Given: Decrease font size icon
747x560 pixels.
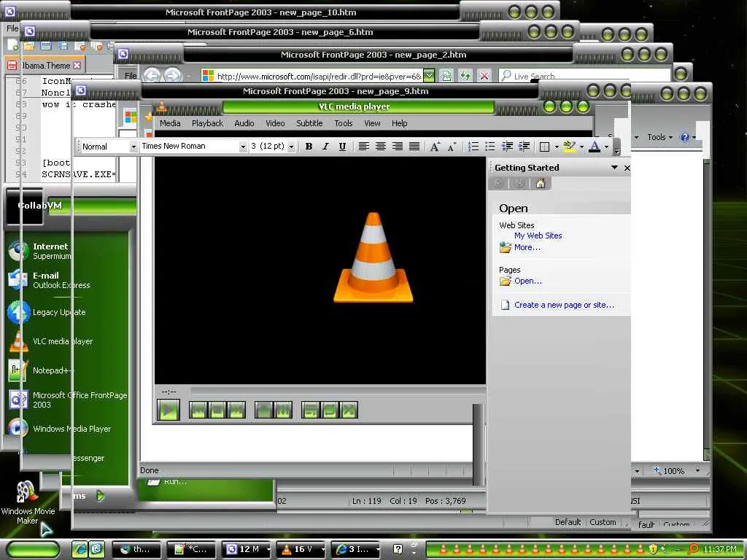Looking at the screenshot, I should pos(452,146).
